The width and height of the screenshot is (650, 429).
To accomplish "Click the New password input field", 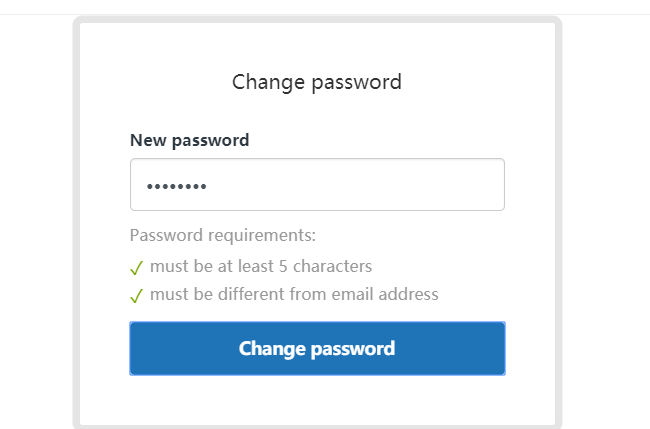I will [317, 185].
